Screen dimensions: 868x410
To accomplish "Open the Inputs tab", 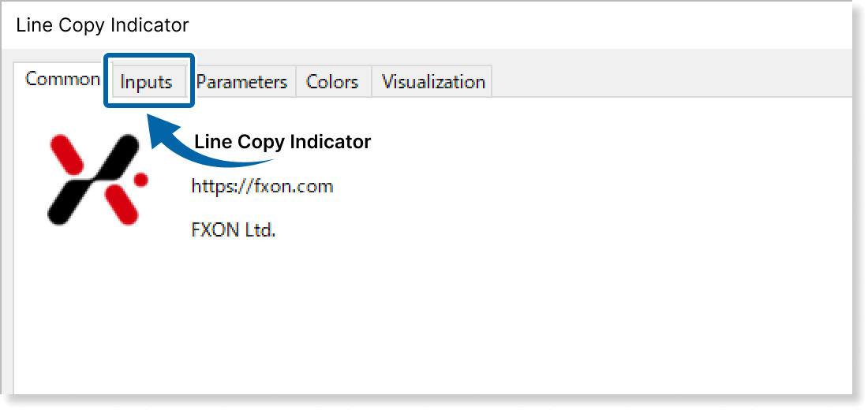I will point(147,82).
